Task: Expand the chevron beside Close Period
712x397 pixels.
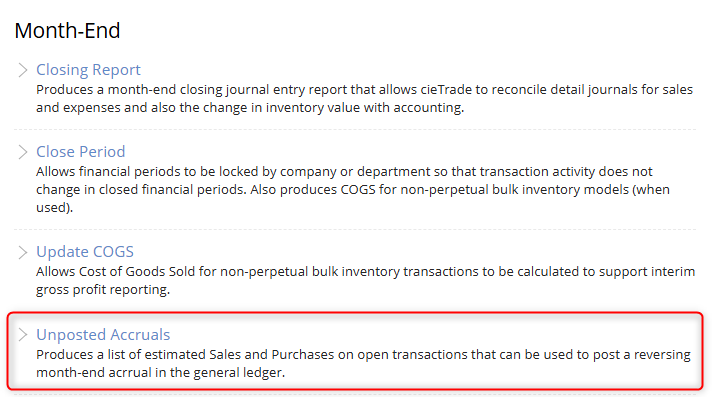Action: pyautogui.click(x=23, y=152)
